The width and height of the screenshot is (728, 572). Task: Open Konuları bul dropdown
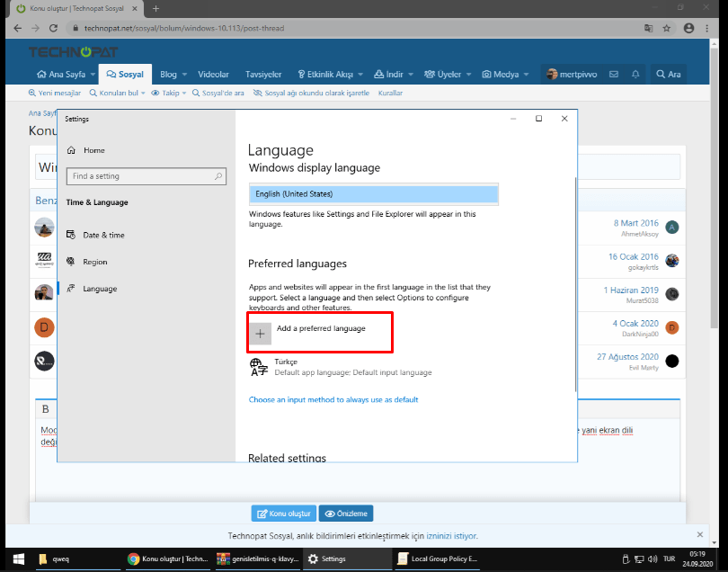(117, 93)
